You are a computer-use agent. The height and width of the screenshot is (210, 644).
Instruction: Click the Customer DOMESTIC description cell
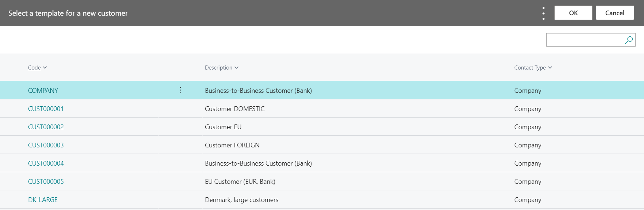(x=235, y=109)
